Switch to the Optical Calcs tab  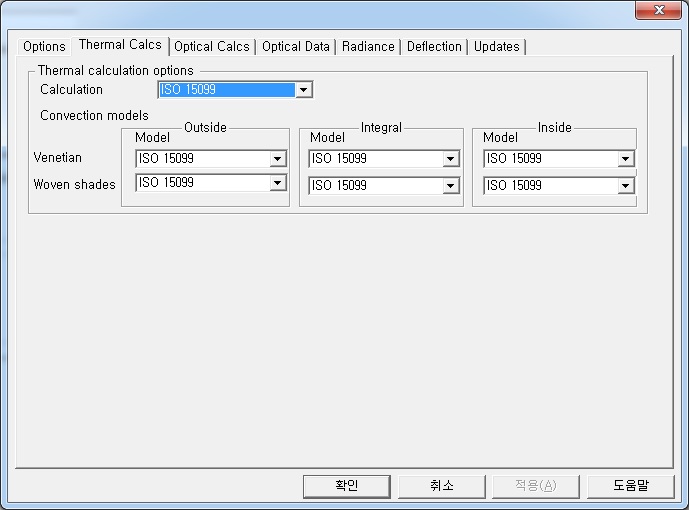[212, 46]
